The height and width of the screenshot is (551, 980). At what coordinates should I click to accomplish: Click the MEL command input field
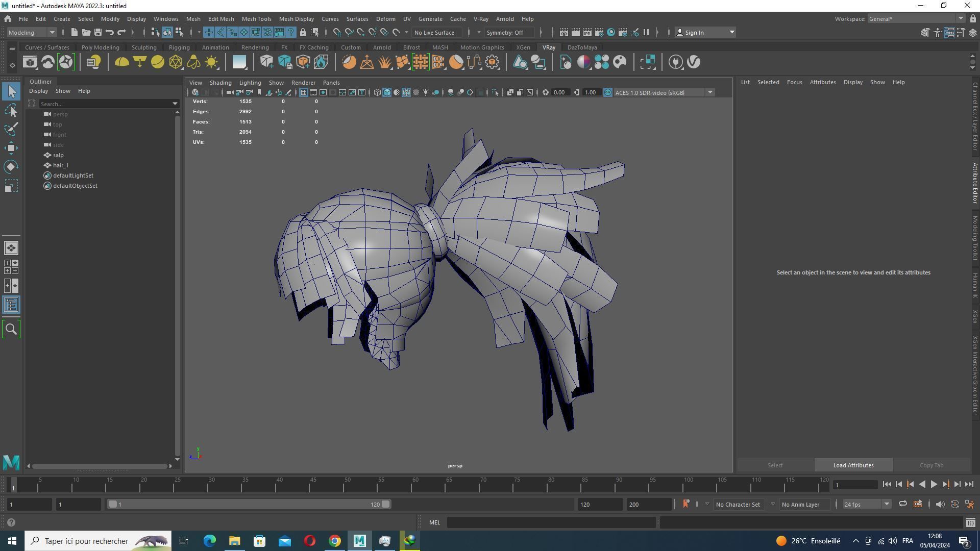551,522
